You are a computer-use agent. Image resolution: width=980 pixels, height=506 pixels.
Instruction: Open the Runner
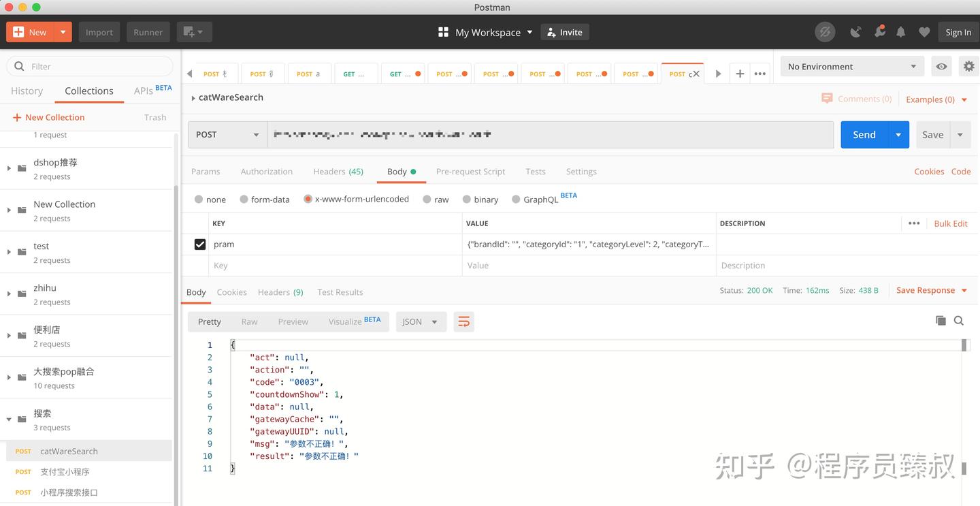coord(148,32)
